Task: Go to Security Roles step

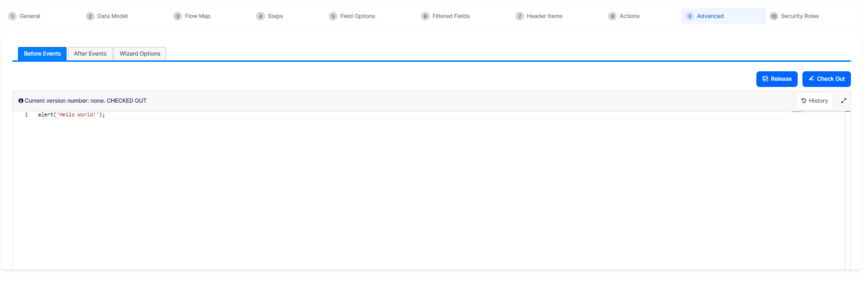Action: [794, 16]
